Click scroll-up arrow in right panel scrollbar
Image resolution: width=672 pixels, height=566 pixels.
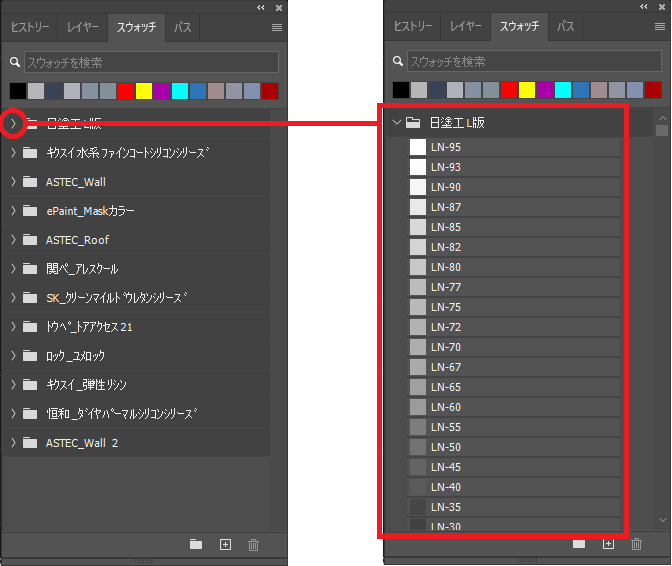[663, 118]
